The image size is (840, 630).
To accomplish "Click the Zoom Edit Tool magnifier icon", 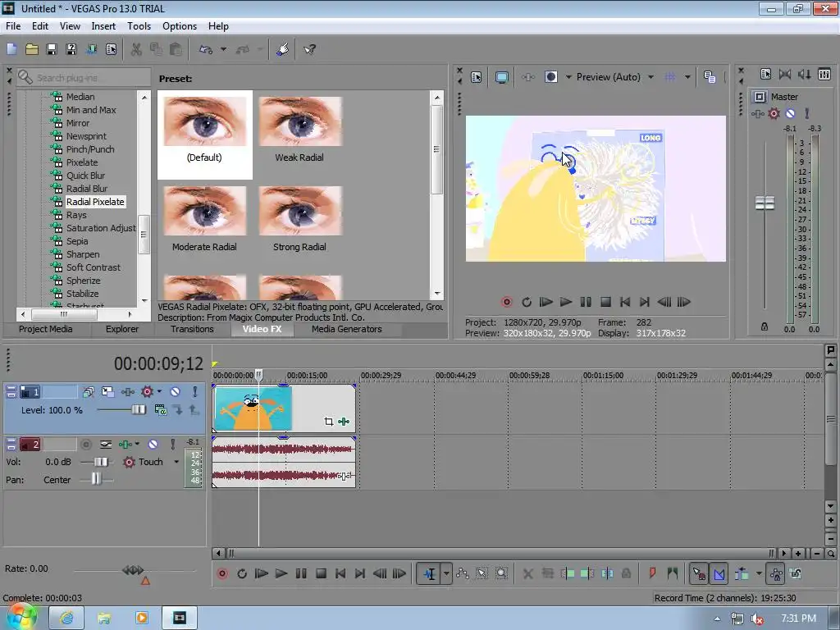I will 501,573.
